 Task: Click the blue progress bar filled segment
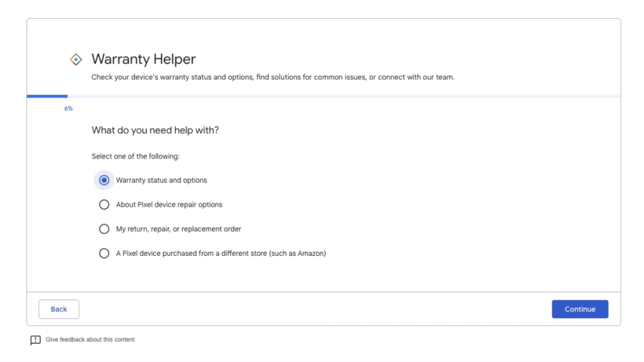click(47, 96)
